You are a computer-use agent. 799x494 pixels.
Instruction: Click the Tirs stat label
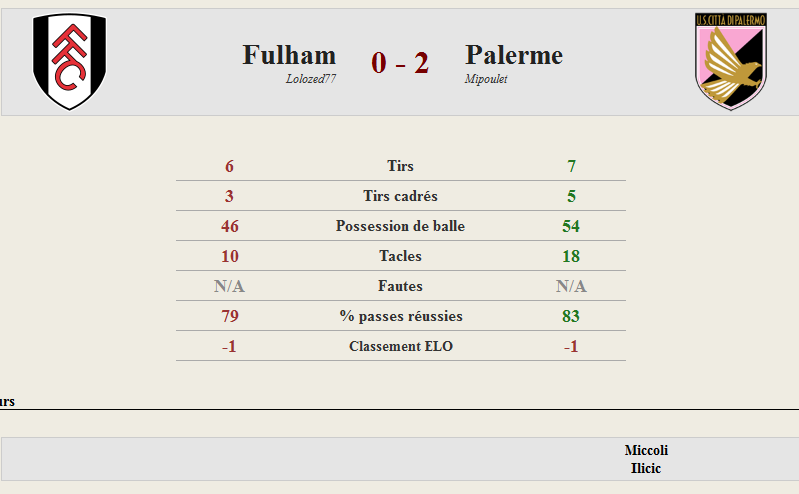click(x=401, y=166)
